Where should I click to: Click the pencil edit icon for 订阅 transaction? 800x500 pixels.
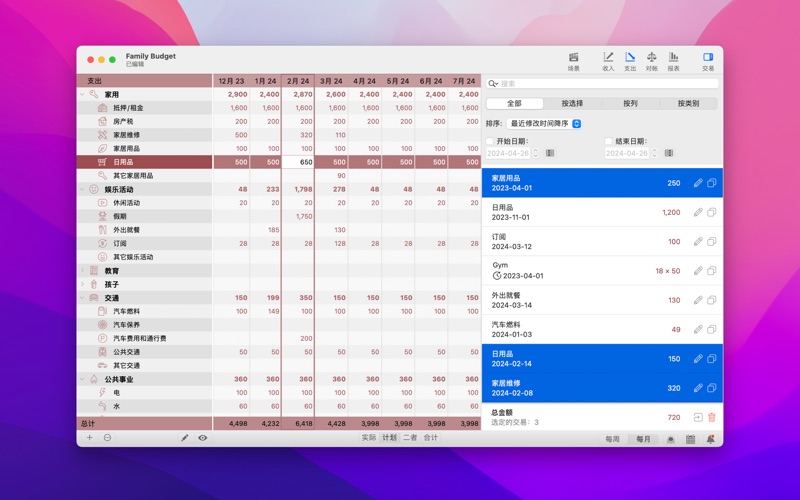click(698, 242)
